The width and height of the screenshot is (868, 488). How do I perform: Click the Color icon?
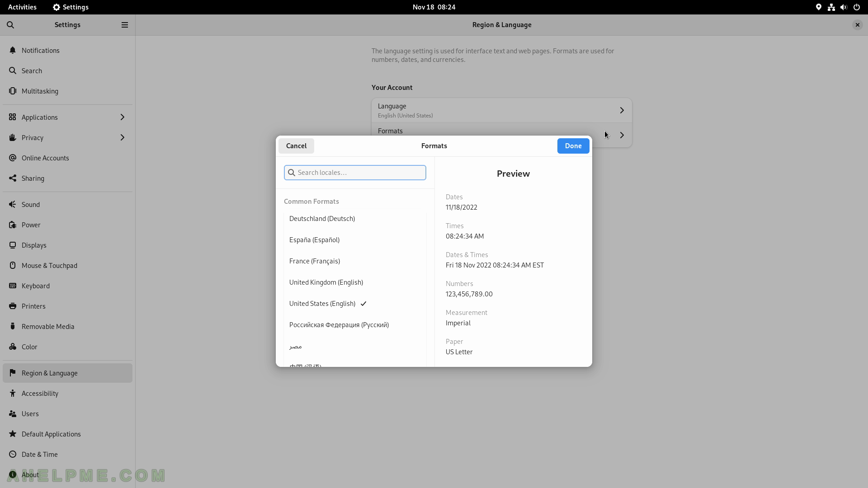[x=13, y=347]
